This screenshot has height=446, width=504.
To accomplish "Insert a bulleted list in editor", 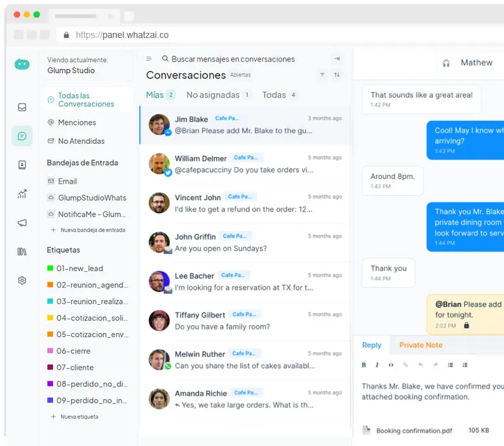I will point(450,365).
